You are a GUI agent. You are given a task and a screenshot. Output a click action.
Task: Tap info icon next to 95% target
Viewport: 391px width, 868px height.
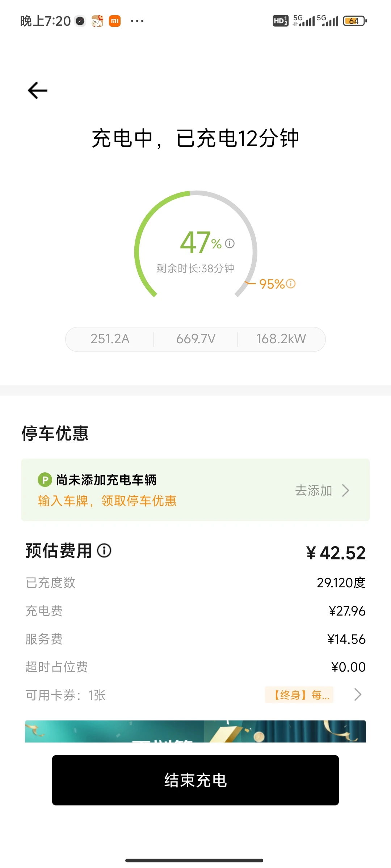(291, 284)
